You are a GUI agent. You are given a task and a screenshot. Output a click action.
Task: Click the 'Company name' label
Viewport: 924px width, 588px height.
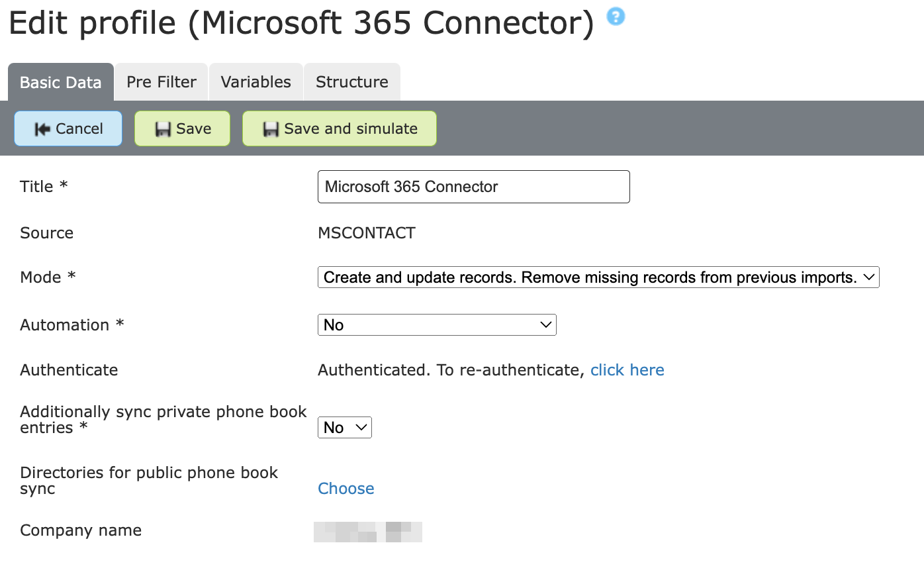(x=81, y=530)
